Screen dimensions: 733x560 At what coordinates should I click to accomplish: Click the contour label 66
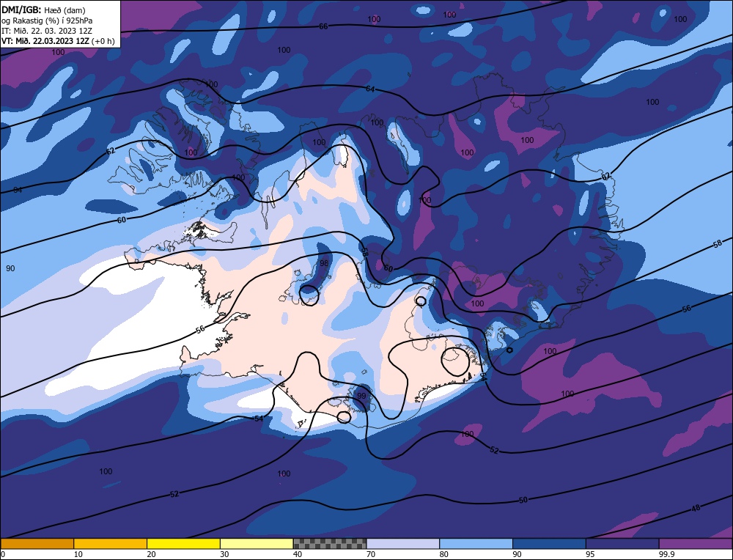pyautogui.click(x=323, y=26)
